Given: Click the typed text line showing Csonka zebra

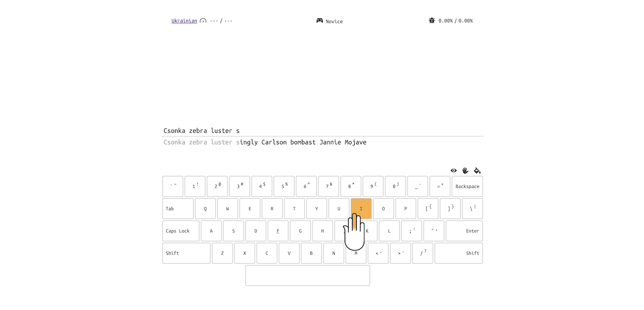Looking at the screenshot, I should click(201, 130).
